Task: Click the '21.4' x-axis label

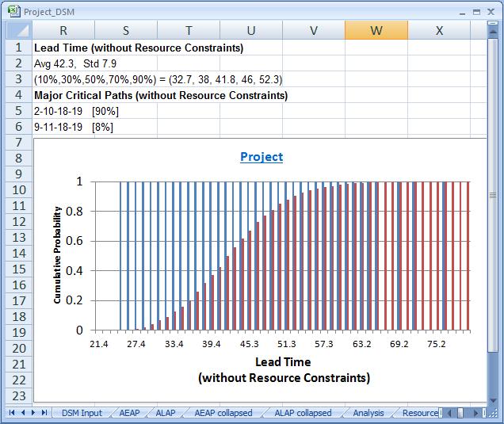Action: click(99, 344)
